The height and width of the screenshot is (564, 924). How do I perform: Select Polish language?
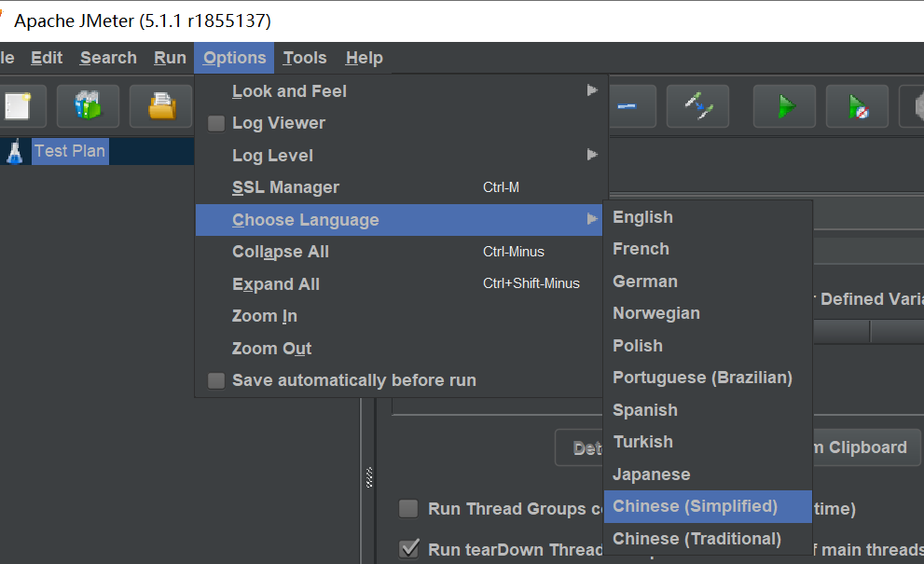[708, 345]
